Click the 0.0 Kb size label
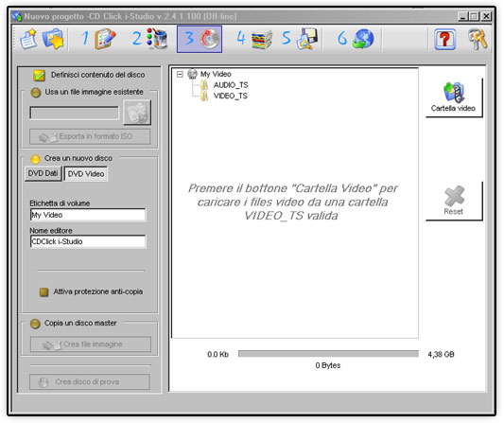The height and width of the screenshot is (423, 504). (217, 355)
